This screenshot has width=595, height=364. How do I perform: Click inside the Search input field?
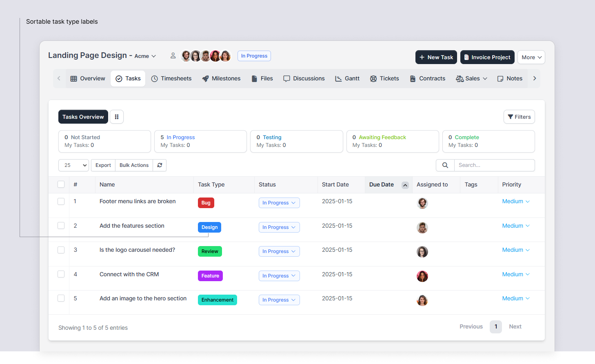(494, 165)
